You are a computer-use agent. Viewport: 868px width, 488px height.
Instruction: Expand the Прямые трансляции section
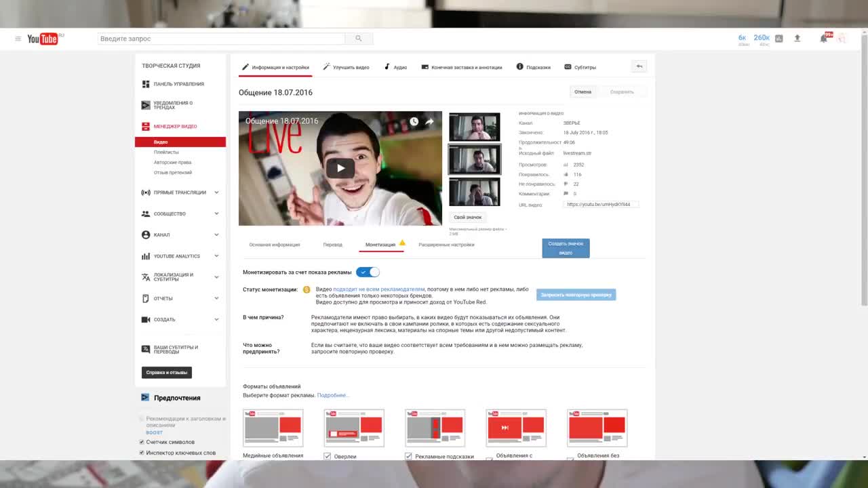pyautogui.click(x=217, y=192)
